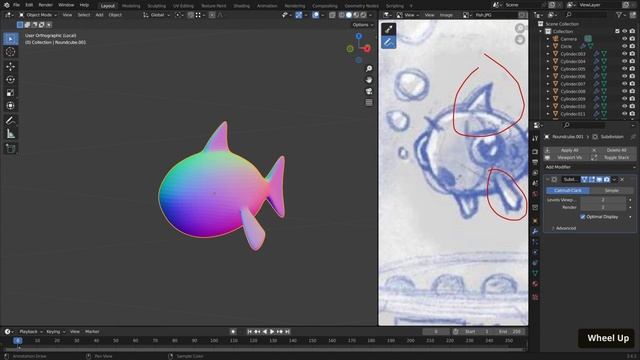Hide Circle object via eye icon
640x360 pixels.
[624, 46]
